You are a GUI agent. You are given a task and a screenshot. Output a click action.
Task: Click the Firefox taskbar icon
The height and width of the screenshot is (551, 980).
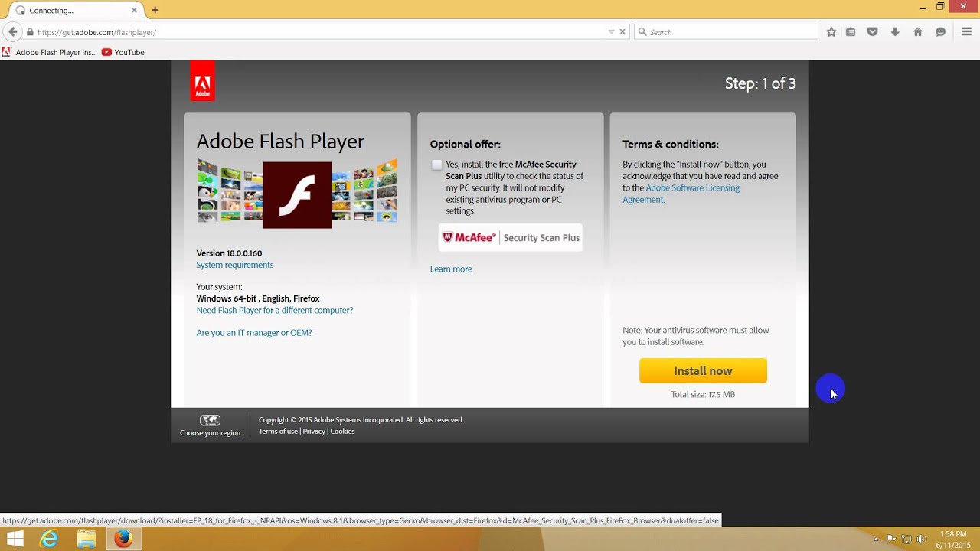pyautogui.click(x=122, y=539)
